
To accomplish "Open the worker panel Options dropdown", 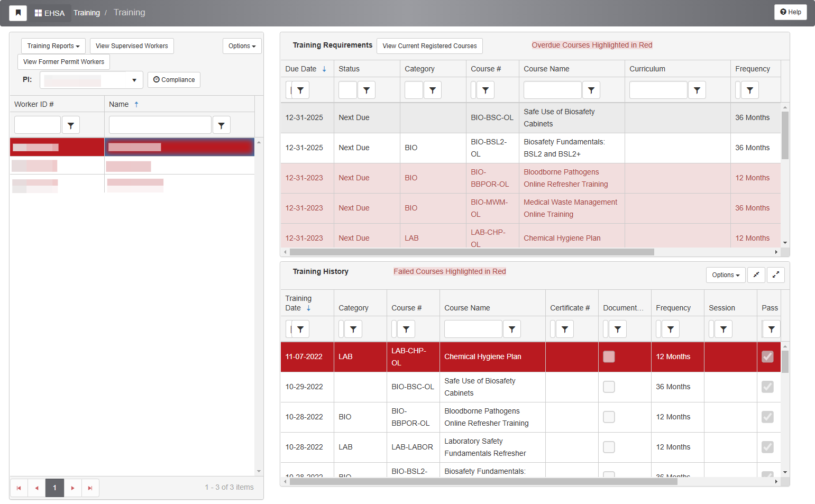I will click(242, 46).
